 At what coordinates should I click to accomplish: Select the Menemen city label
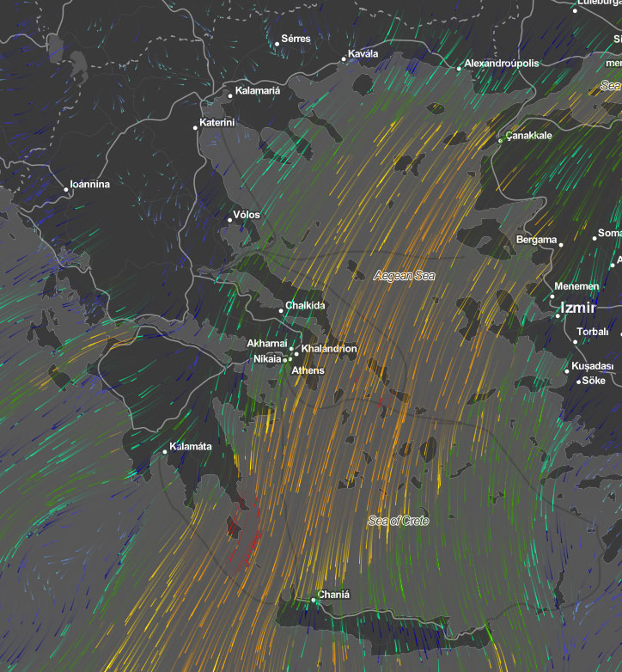pyautogui.click(x=576, y=286)
